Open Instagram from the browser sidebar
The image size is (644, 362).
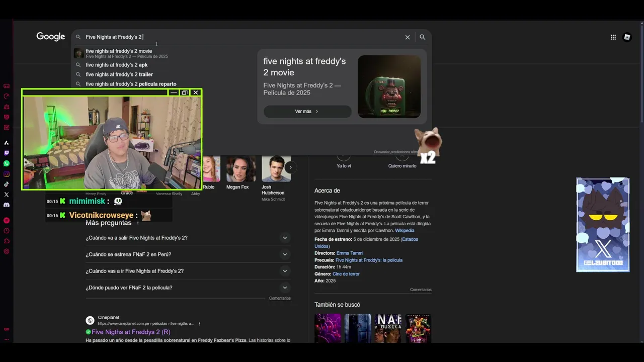point(7,174)
